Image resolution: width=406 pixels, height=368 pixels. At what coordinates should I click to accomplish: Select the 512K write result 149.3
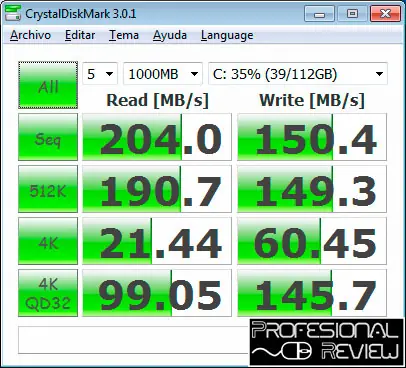pyautogui.click(x=312, y=189)
